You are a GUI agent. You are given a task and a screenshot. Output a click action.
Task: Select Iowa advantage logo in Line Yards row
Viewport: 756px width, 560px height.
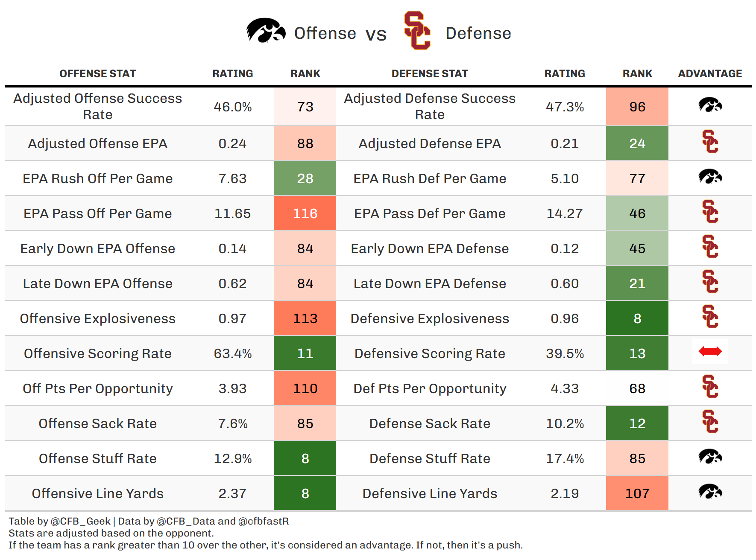tap(710, 492)
